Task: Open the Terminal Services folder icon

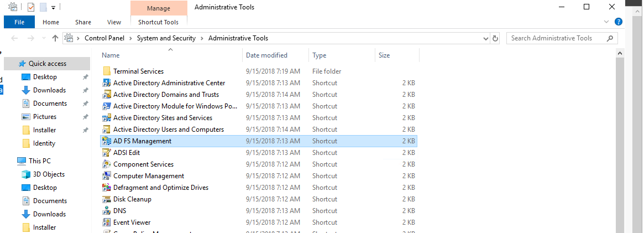Action: click(107, 71)
